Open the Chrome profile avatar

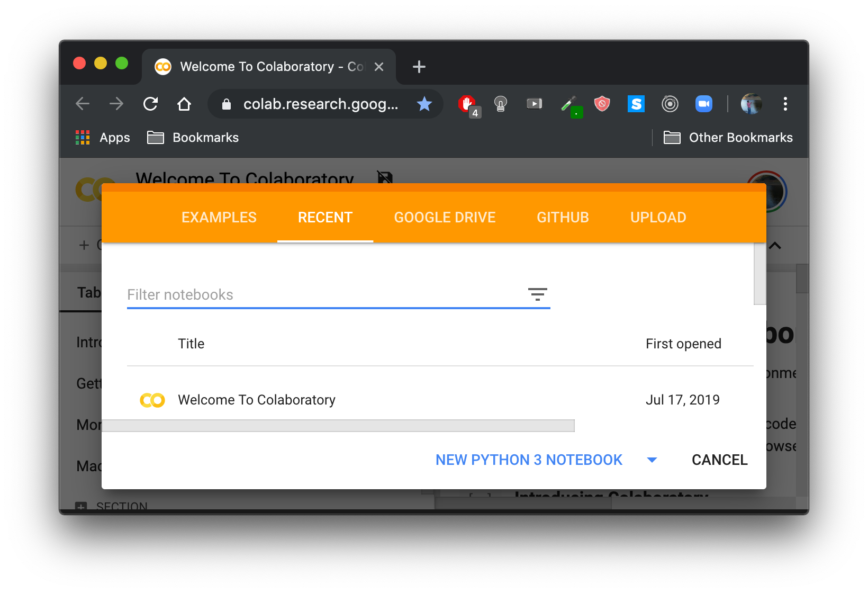pyautogui.click(x=752, y=104)
